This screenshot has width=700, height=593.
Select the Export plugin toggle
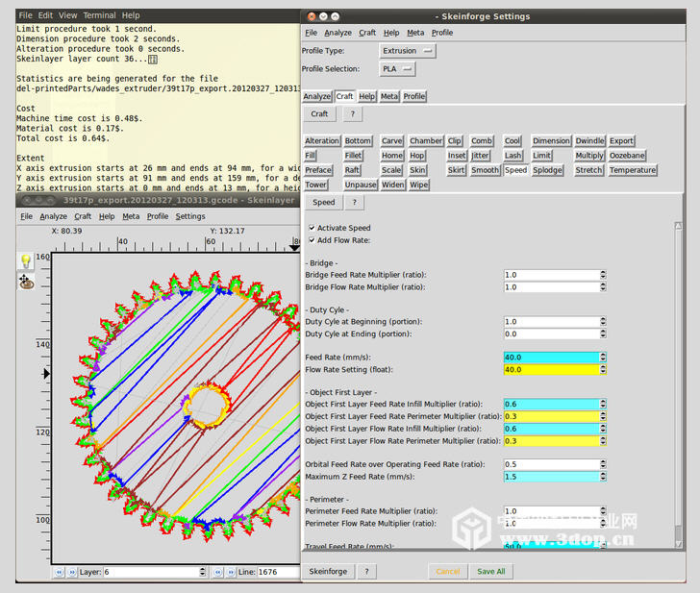621,141
